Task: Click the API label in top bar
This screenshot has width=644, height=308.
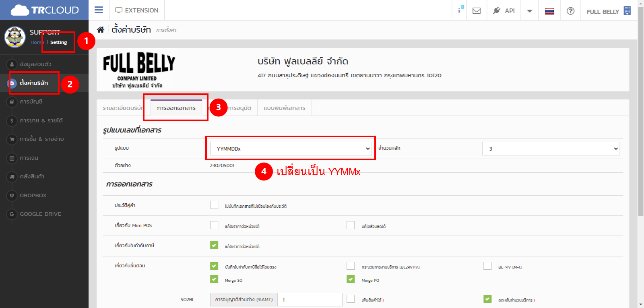Action: point(510,11)
